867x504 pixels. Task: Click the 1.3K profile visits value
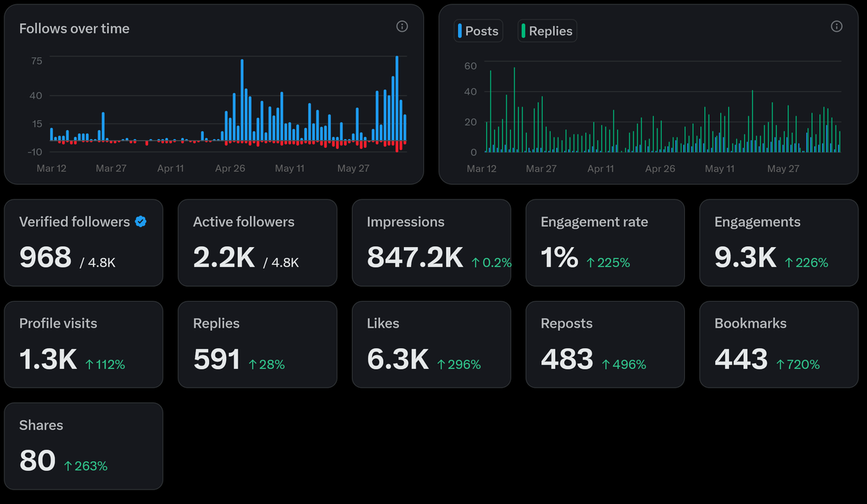48,359
